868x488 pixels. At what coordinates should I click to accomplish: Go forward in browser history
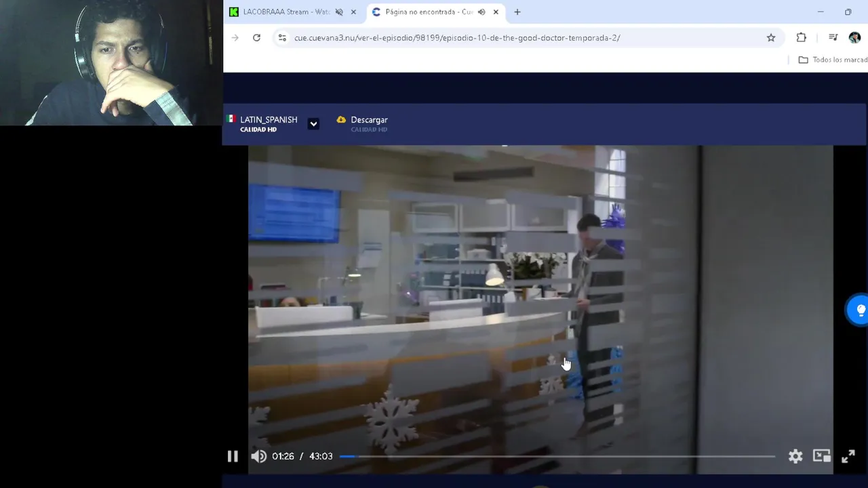pos(235,38)
